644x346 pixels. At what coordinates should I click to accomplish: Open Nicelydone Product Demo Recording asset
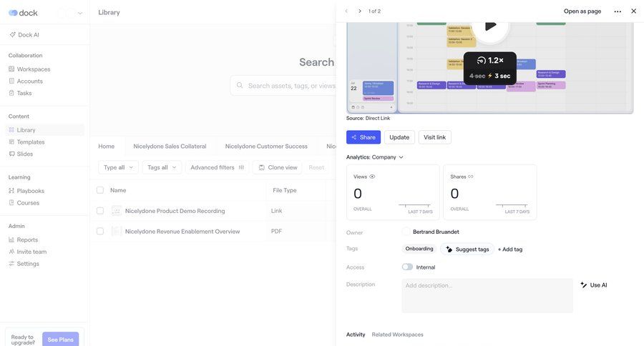175,211
